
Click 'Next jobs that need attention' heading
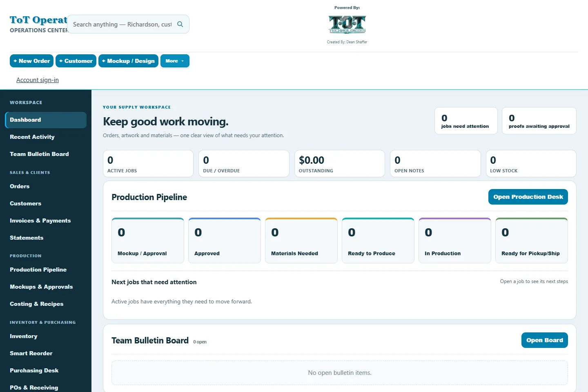pos(154,282)
